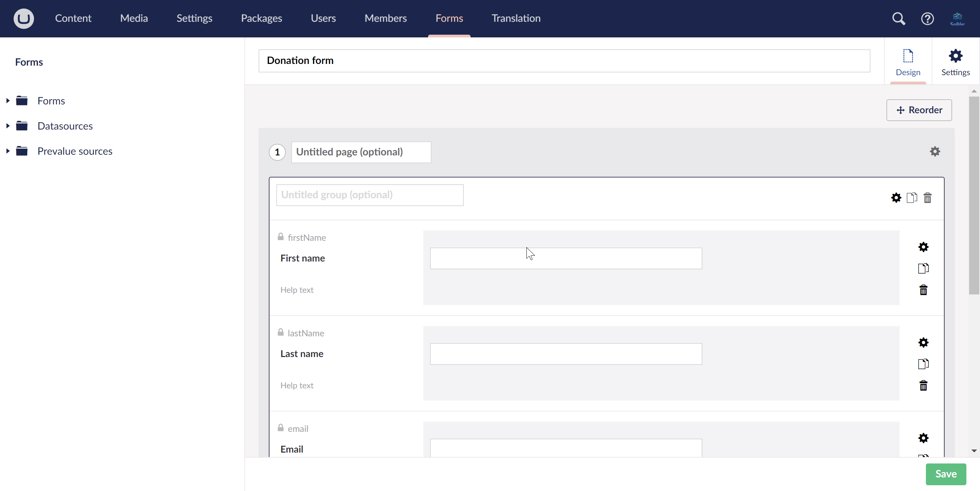Click the email alias text
This screenshot has height=491, width=980.
tap(298, 428)
